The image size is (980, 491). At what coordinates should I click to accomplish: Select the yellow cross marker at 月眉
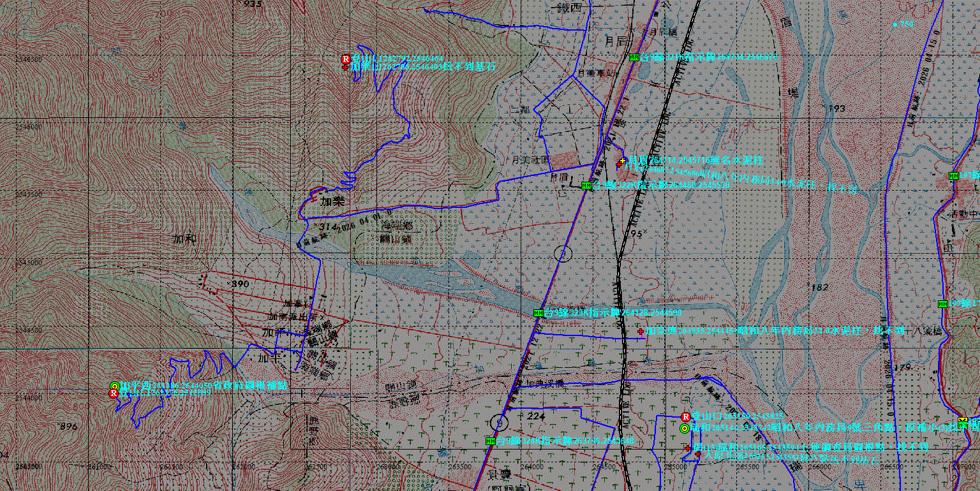(623, 161)
